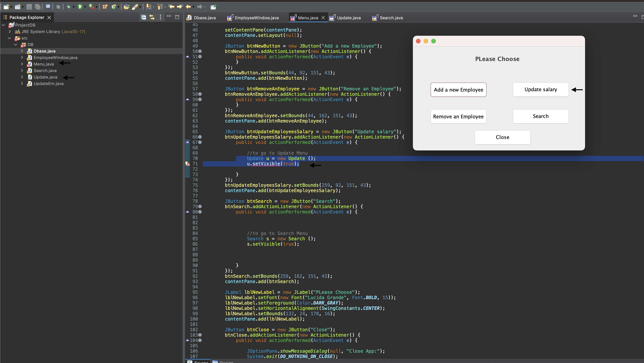
Task: Toggle code folding at line 67
Action: click(x=200, y=142)
